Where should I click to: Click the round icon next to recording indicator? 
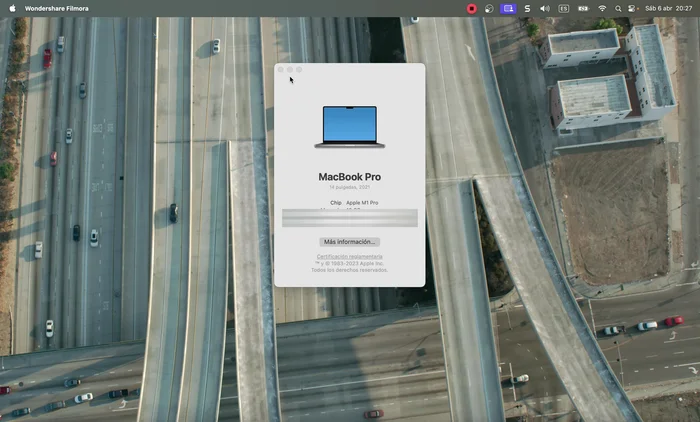click(490, 8)
